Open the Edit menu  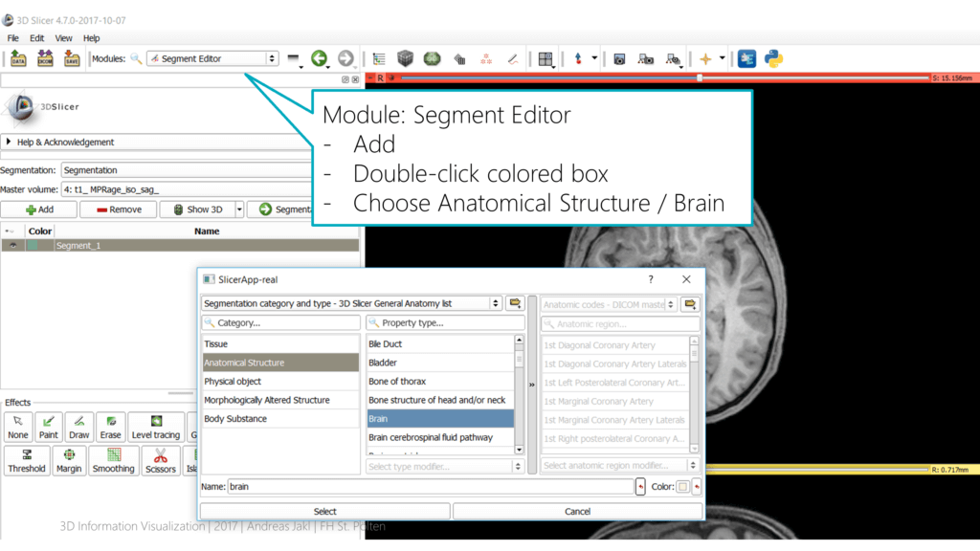(x=37, y=38)
